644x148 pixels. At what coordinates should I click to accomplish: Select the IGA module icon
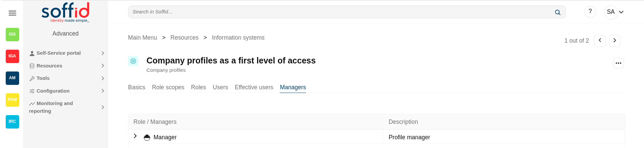[x=12, y=56]
